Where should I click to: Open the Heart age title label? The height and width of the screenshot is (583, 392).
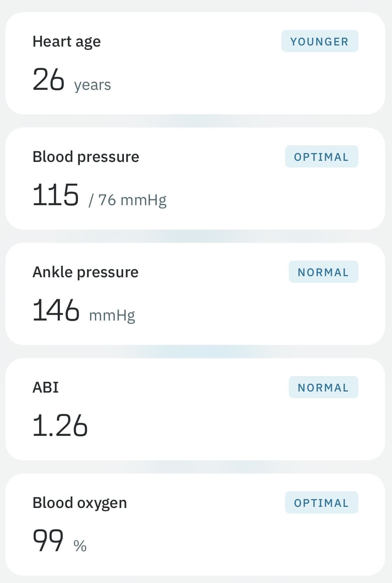point(67,42)
